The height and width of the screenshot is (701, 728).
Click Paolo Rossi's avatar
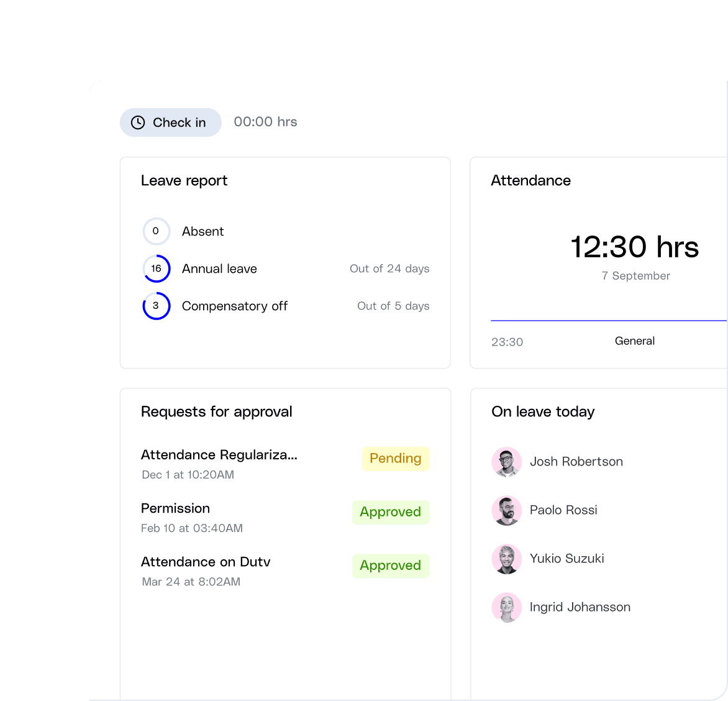(x=506, y=511)
